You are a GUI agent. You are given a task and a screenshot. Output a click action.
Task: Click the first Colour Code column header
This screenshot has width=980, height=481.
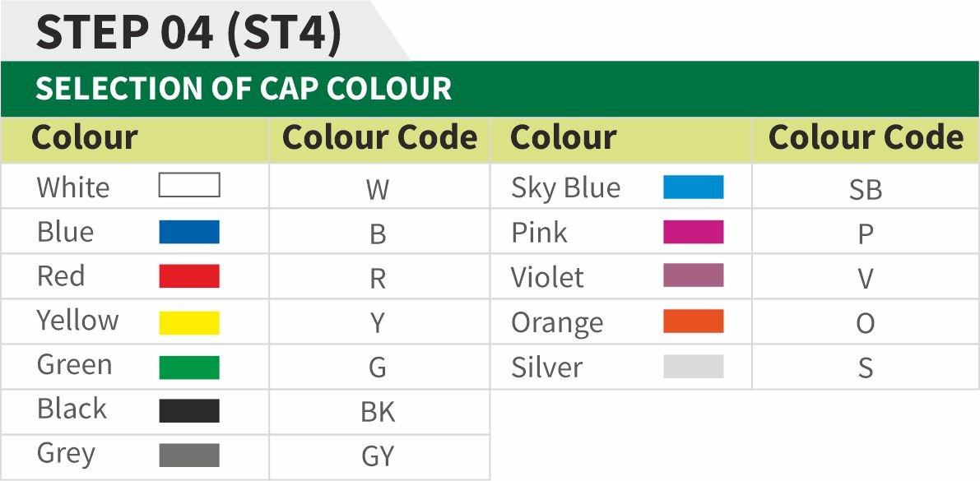(x=379, y=138)
